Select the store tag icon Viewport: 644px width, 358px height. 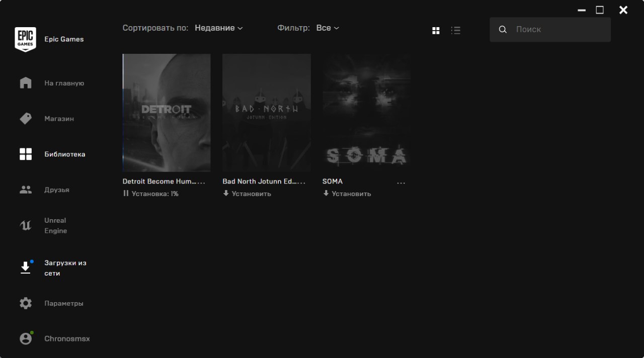coord(26,119)
